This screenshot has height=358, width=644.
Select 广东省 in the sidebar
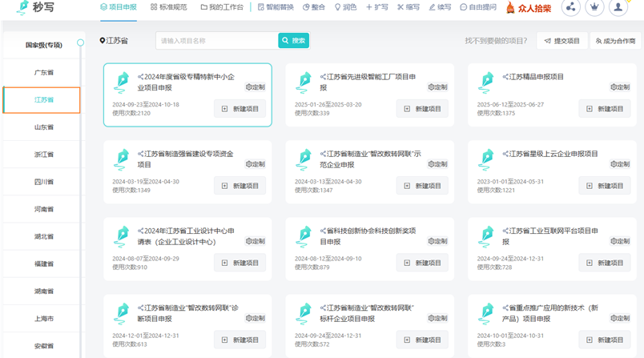(x=43, y=73)
